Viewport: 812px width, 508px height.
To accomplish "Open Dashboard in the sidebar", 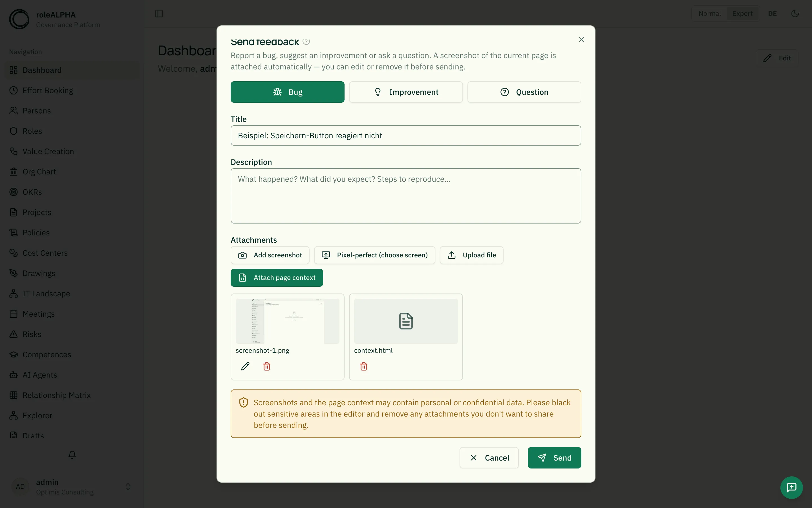I will point(72,70).
